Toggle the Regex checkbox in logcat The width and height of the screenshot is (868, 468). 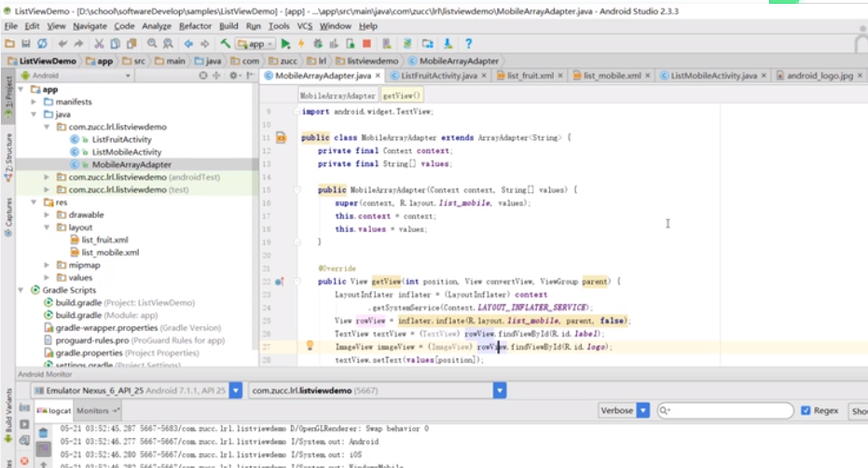(x=806, y=410)
